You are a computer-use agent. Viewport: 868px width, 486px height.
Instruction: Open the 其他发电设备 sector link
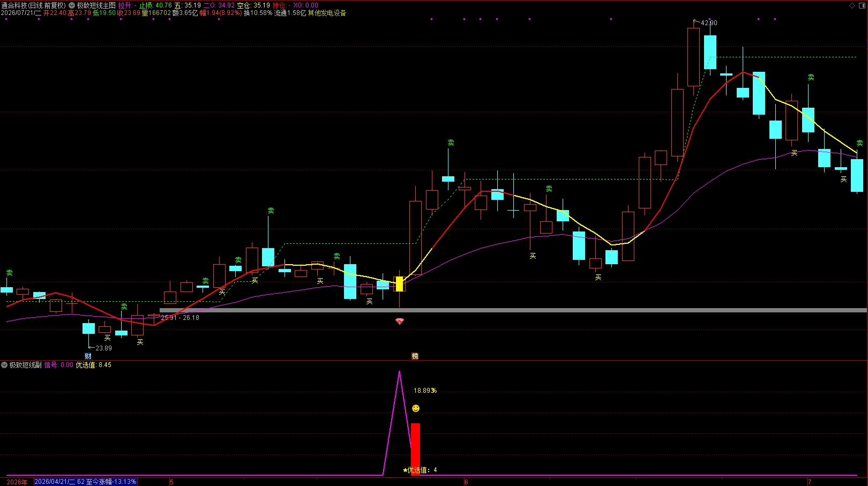click(327, 13)
